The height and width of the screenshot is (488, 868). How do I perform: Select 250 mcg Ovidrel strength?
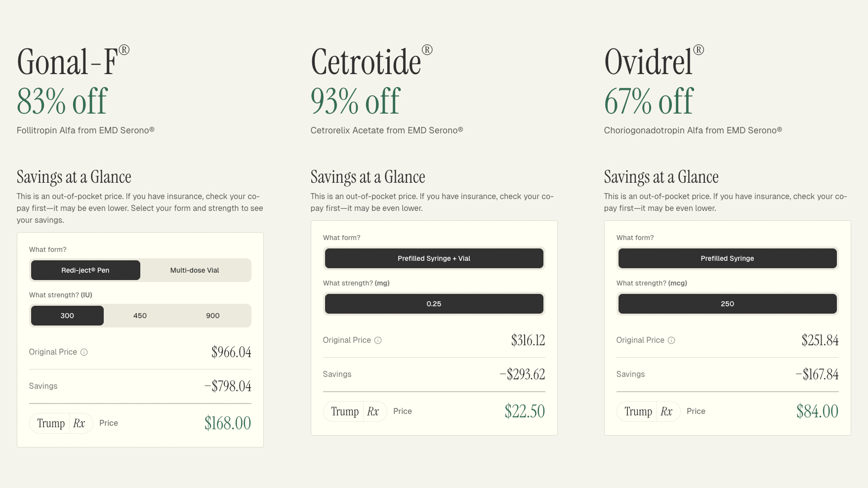coord(727,304)
